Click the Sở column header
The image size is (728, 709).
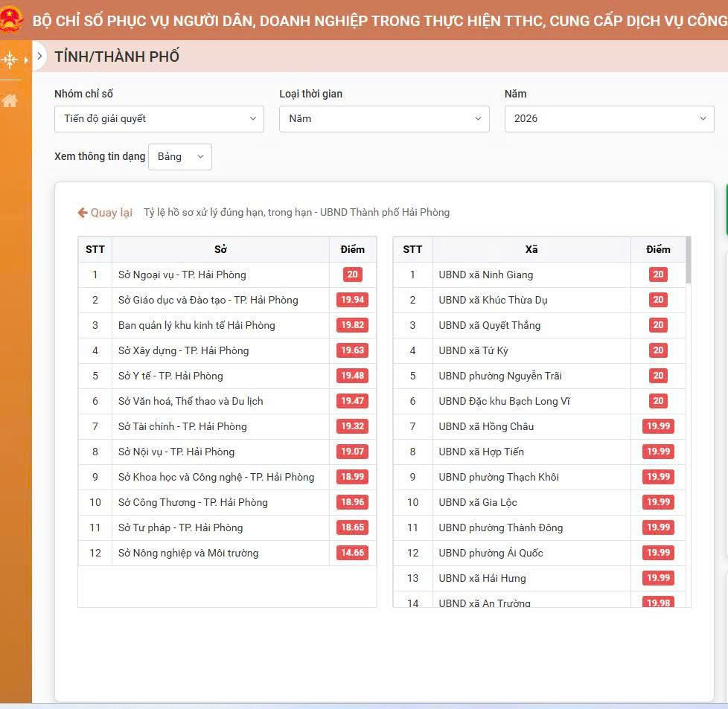pos(220,249)
